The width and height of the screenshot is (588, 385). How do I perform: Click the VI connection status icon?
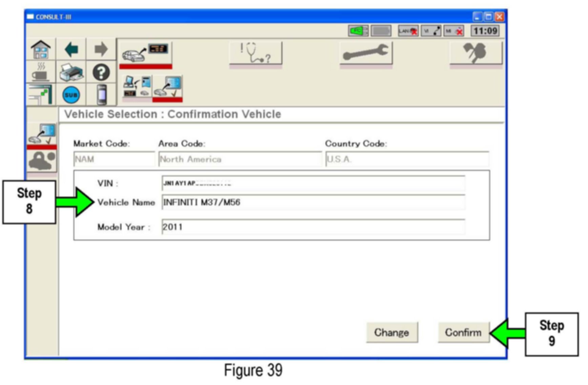[431, 31]
